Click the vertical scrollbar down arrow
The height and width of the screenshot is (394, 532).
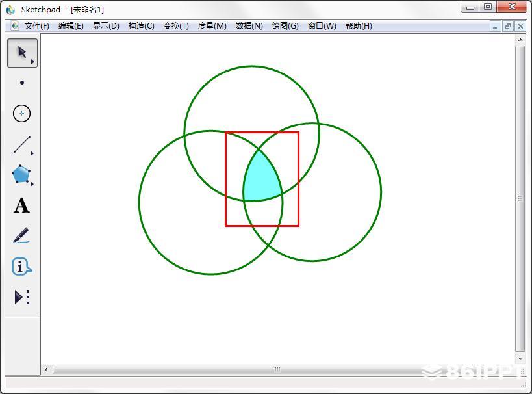[x=520, y=358]
